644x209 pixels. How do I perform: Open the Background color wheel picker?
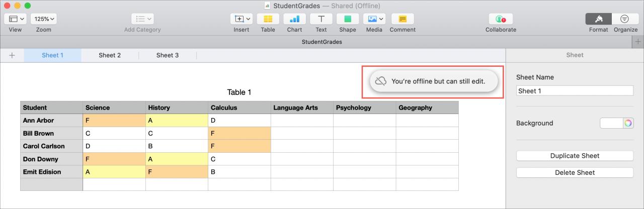coord(628,123)
